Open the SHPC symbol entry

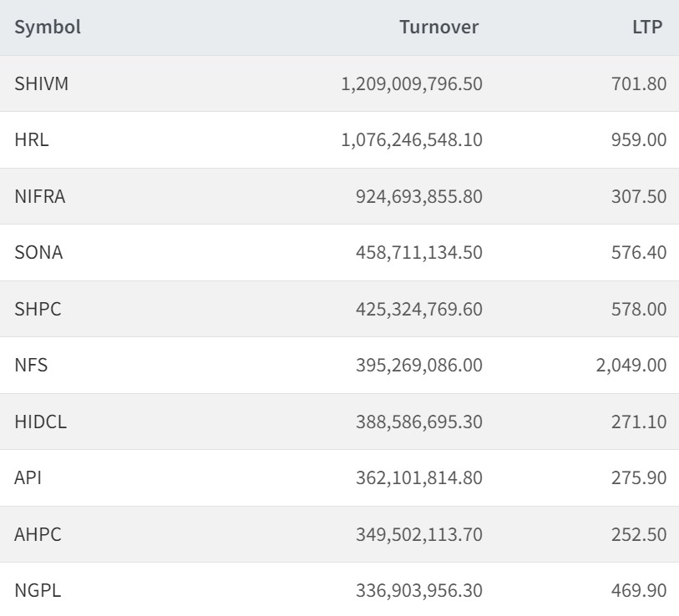(38, 309)
